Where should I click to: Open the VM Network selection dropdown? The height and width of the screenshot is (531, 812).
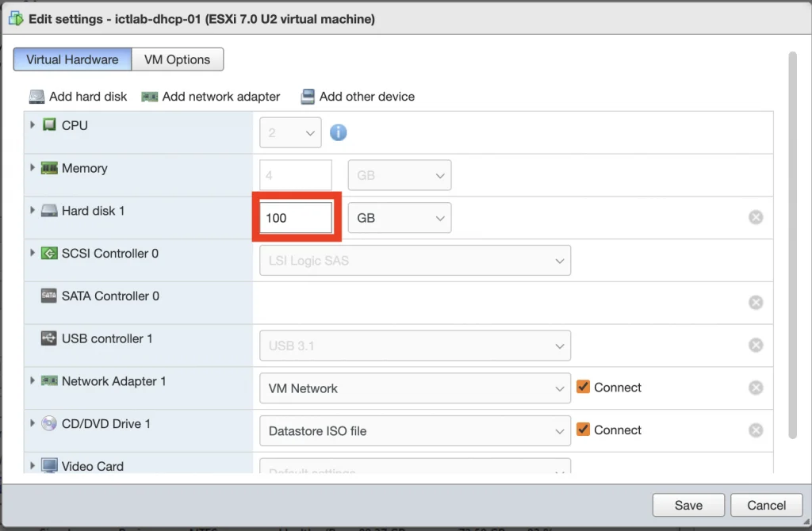pyautogui.click(x=415, y=388)
